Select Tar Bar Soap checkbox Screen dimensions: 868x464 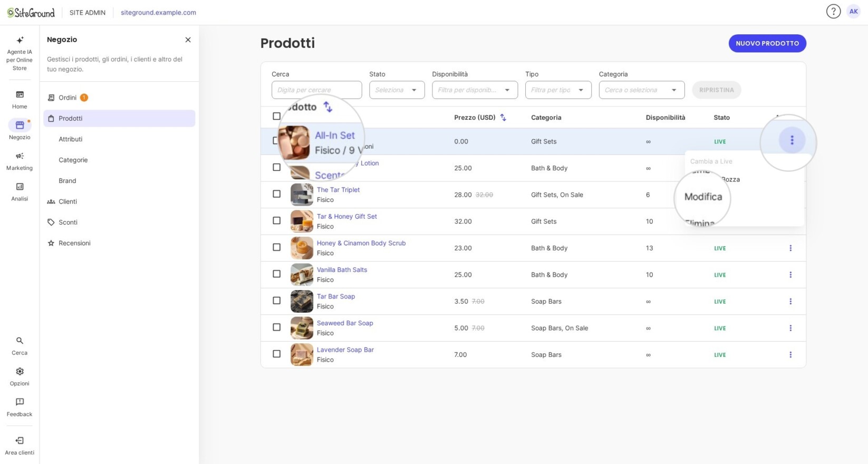(x=276, y=301)
